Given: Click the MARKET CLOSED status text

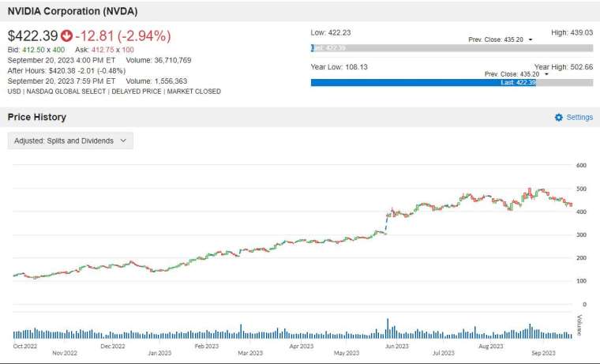Looking at the screenshot, I should pyautogui.click(x=193, y=92).
